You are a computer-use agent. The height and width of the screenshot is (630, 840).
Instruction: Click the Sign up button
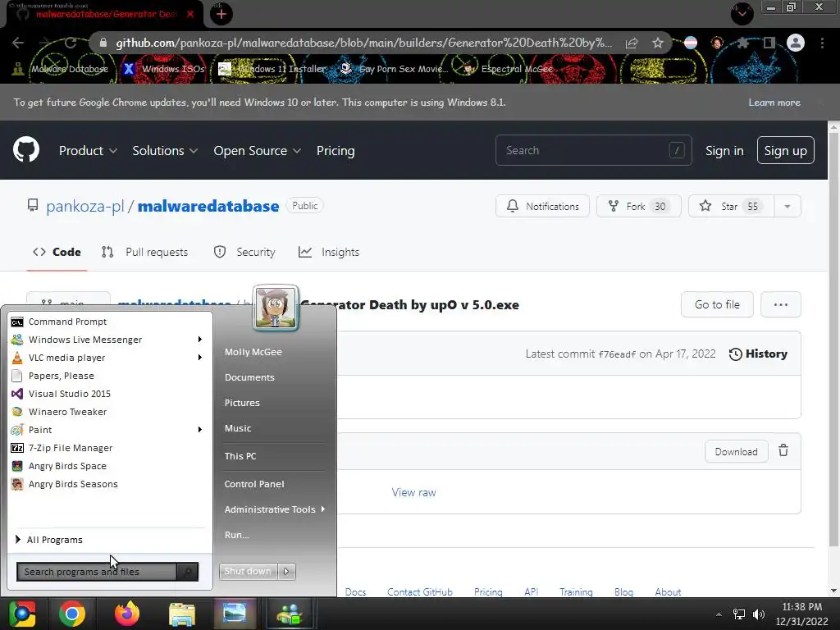coord(785,151)
